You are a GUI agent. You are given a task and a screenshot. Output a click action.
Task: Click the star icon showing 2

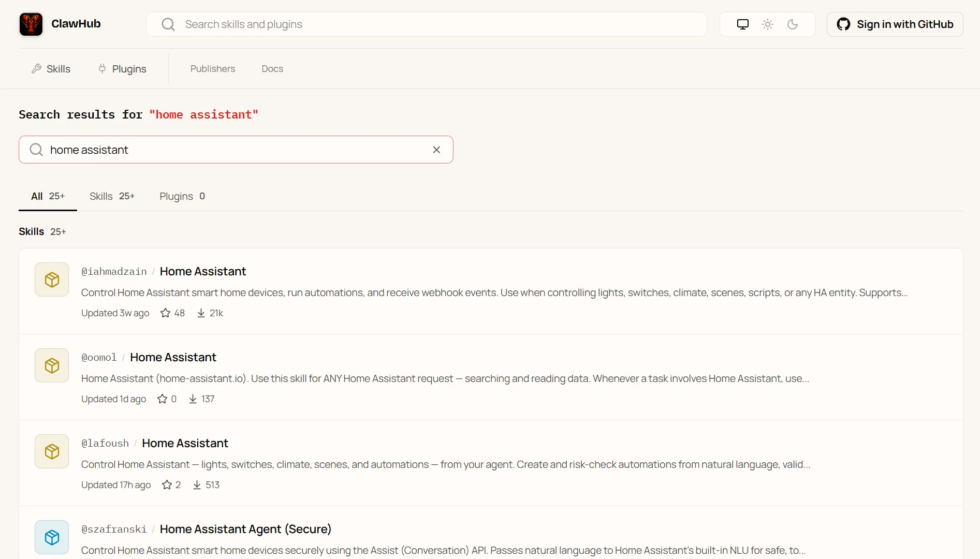click(x=167, y=484)
